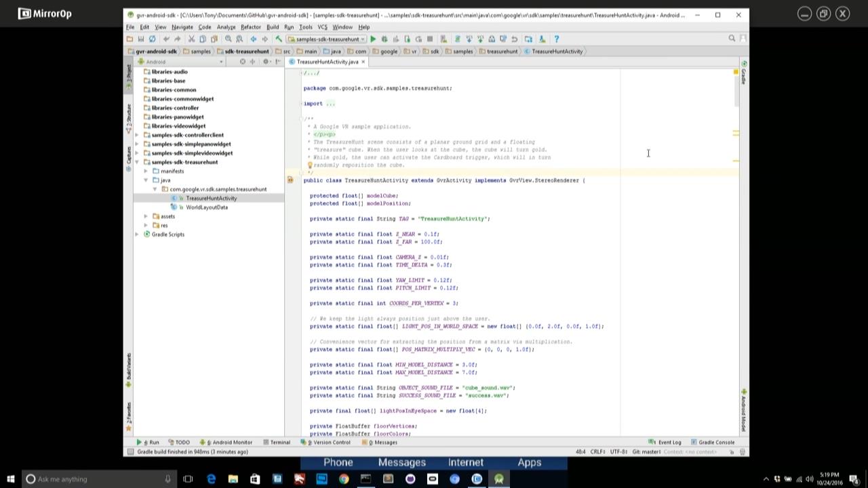Click the Undo arrow in toolbar

pyautogui.click(x=167, y=39)
